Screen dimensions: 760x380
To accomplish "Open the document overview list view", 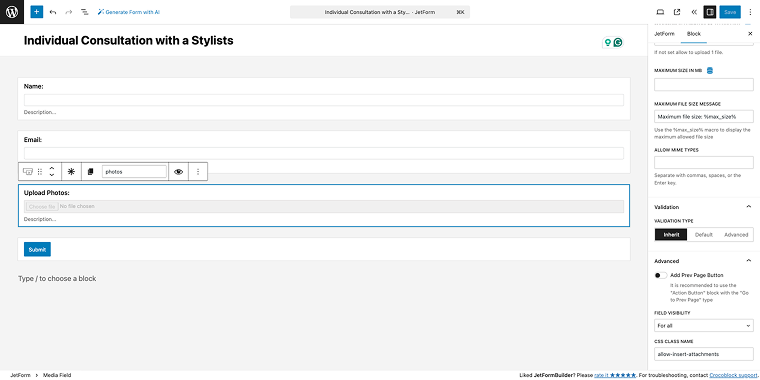I will [84, 12].
